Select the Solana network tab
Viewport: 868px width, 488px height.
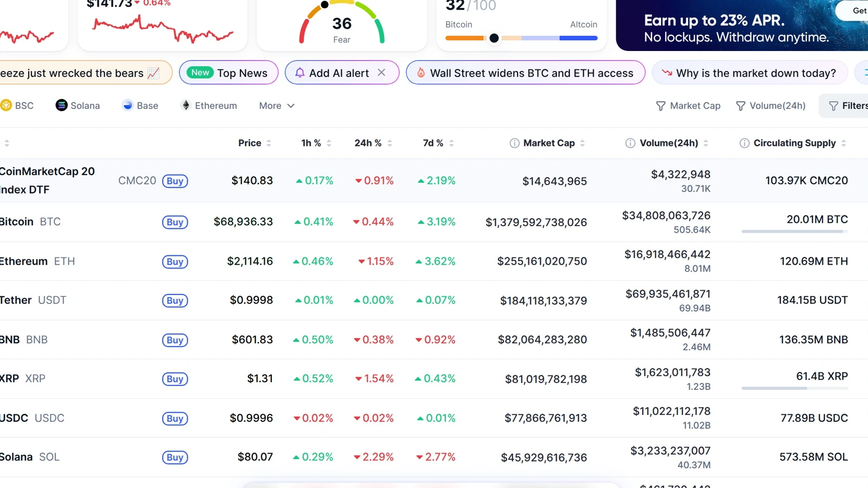coord(78,105)
